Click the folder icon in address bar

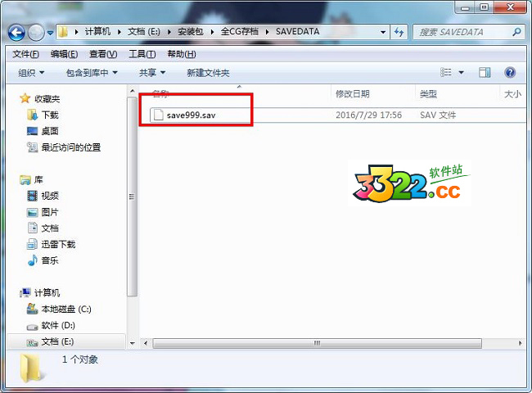click(x=63, y=32)
